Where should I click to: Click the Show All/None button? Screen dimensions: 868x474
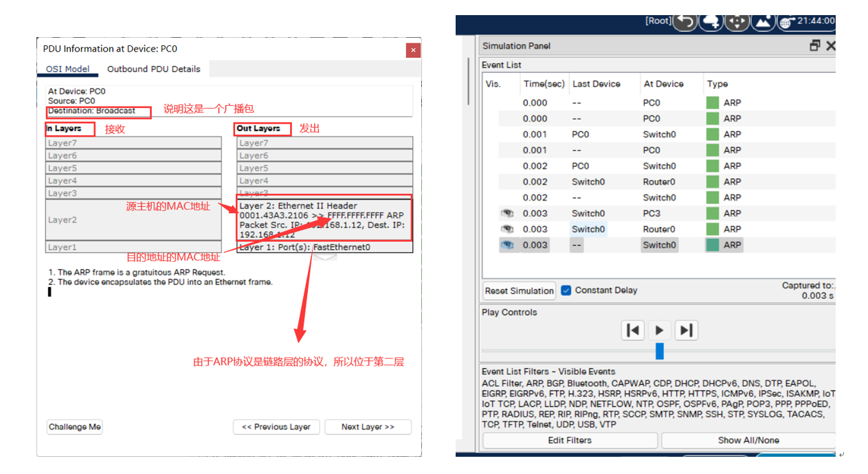748,440
